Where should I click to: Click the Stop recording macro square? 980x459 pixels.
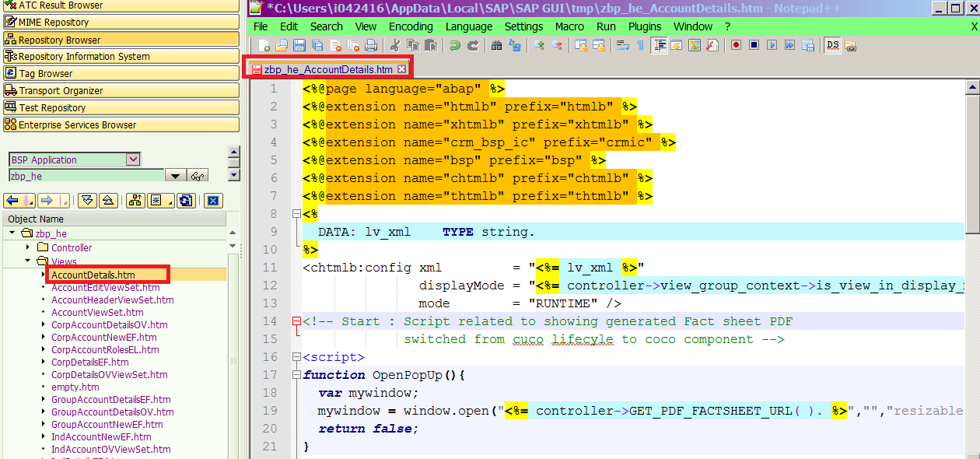754,45
